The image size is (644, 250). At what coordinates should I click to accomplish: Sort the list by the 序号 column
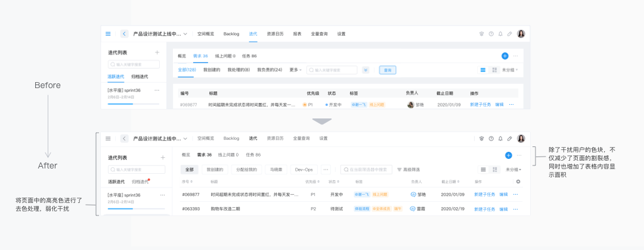coord(187,182)
